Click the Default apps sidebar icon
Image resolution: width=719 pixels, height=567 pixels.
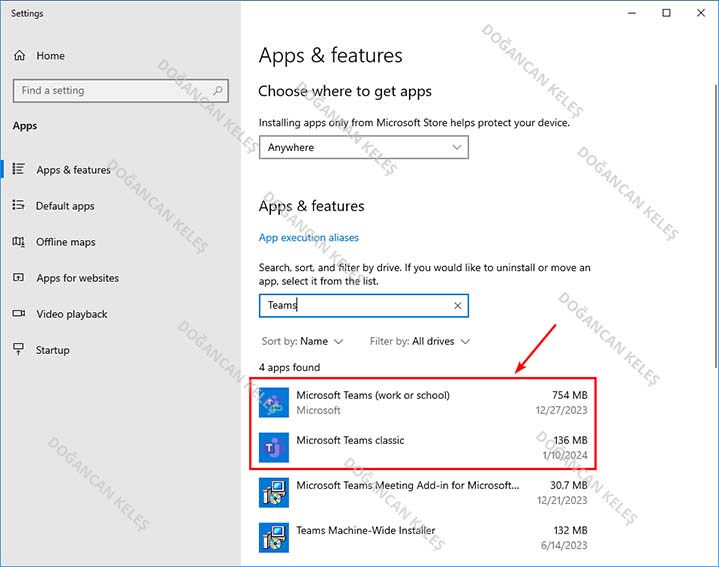point(18,205)
